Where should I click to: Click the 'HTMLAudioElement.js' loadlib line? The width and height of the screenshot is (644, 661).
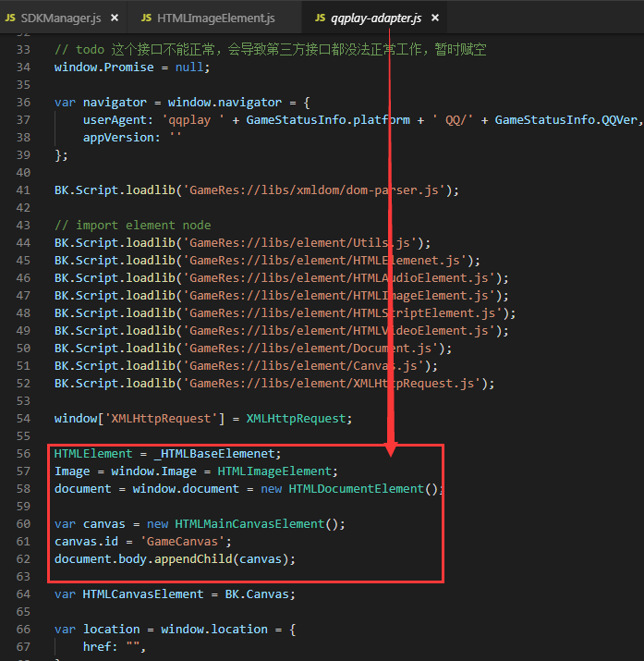(x=282, y=278)
